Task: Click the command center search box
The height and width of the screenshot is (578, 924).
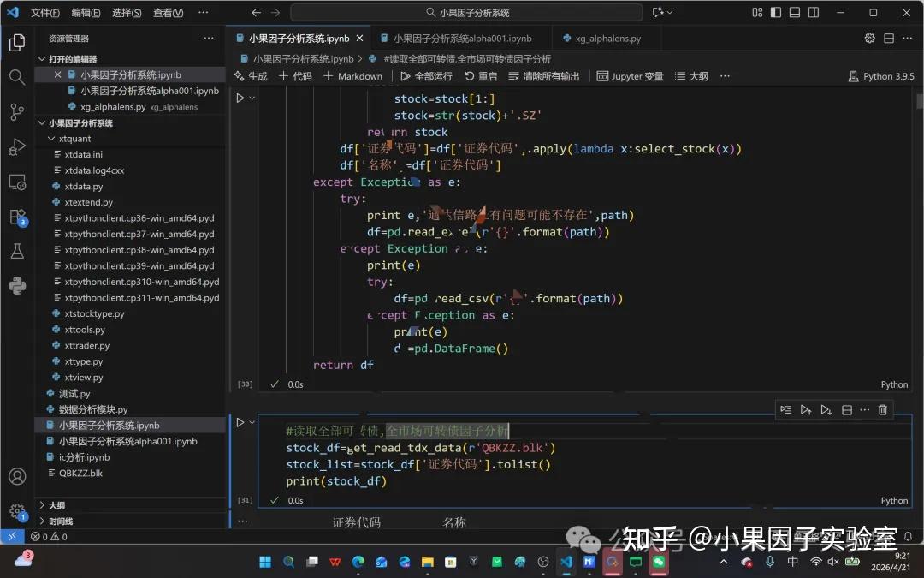Action: pyautogui.click(x=466, y=12)
